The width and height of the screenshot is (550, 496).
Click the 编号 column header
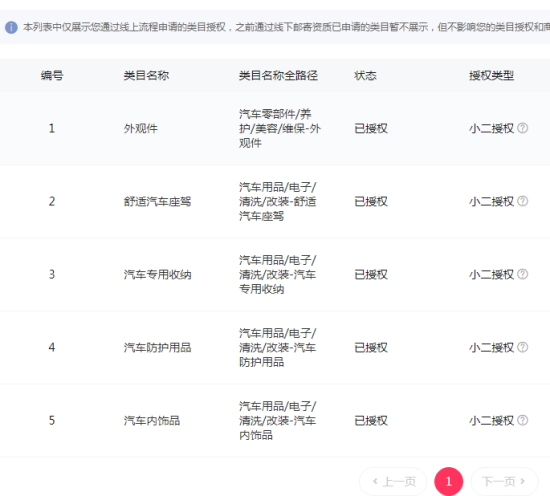[x=52, y=75]
